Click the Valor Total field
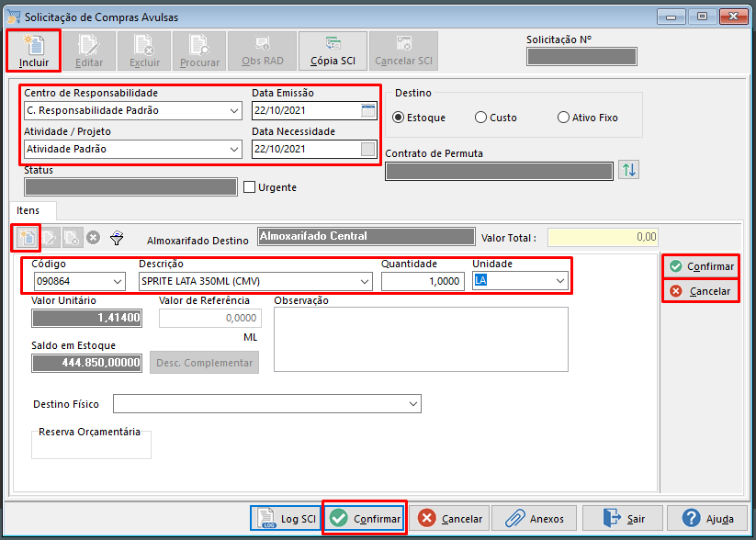 [603, 237]
